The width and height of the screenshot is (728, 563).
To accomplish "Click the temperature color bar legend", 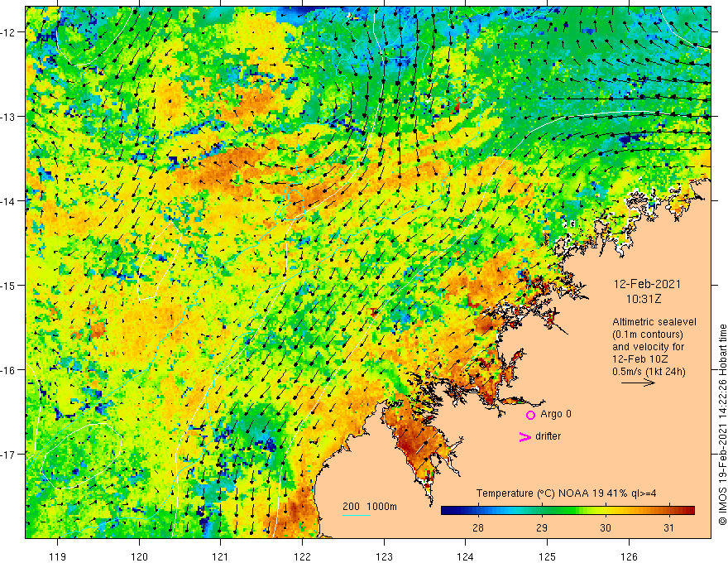I will [568, 511].
